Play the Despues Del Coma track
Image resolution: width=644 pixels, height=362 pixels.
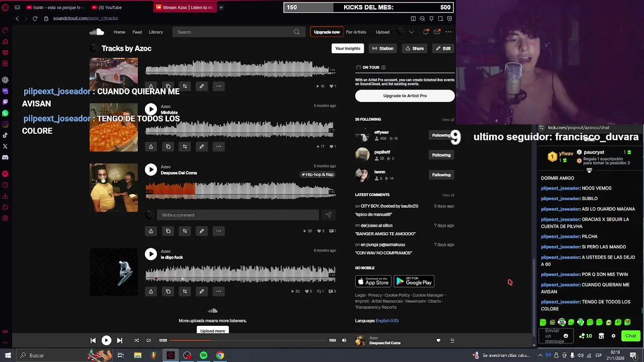coord(151,169)
